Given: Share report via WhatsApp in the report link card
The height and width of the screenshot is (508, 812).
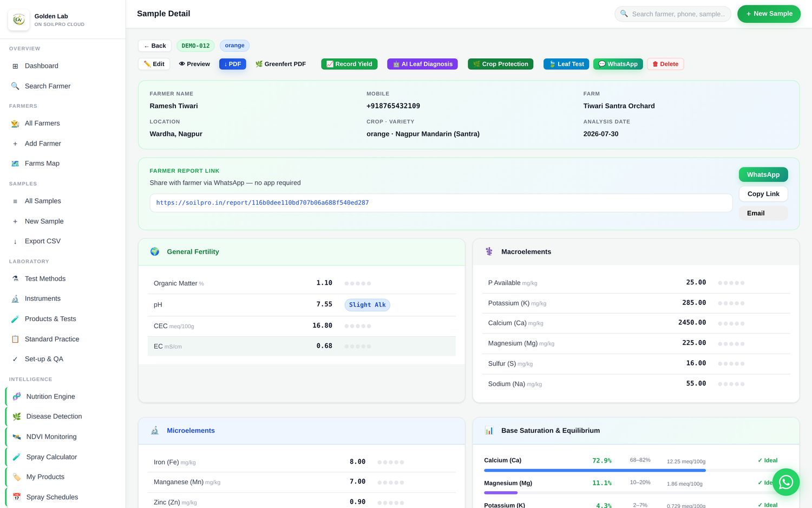Looking at the screenshot, I should coord(763,174).
